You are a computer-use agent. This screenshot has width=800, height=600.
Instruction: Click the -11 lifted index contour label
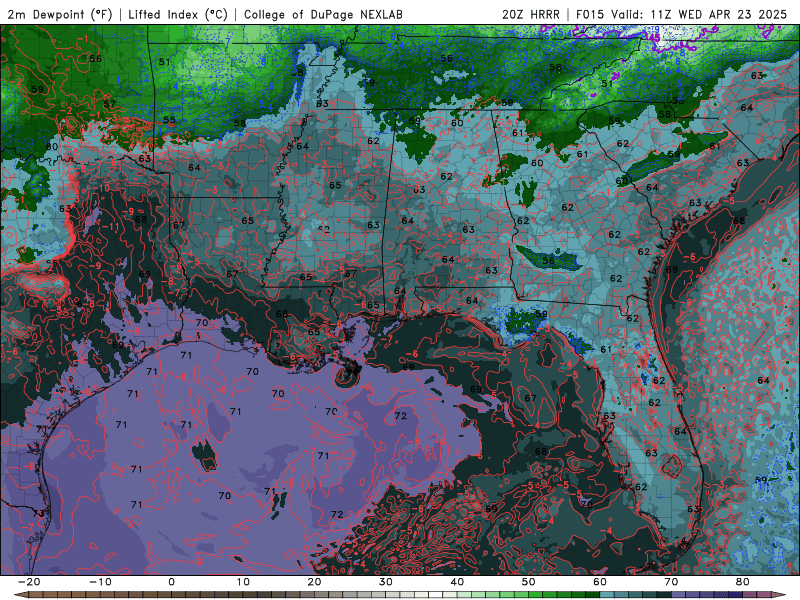click(x=110, y=227)
